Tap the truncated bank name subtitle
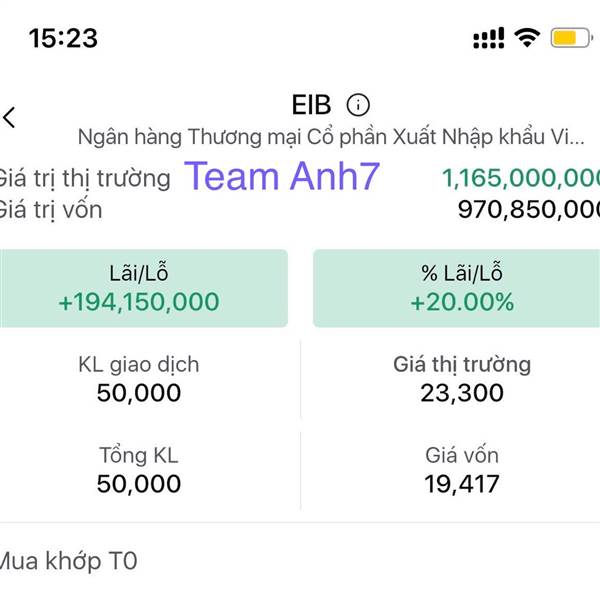The height and width of the screenshot is (600, 600). (x=331, y=137)
